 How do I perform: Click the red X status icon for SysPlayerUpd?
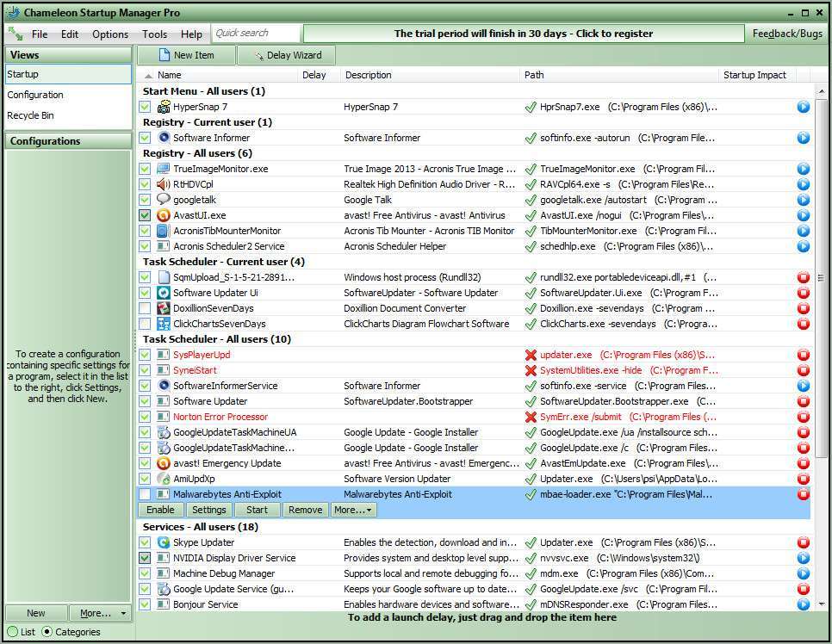(x=531, y=355)
